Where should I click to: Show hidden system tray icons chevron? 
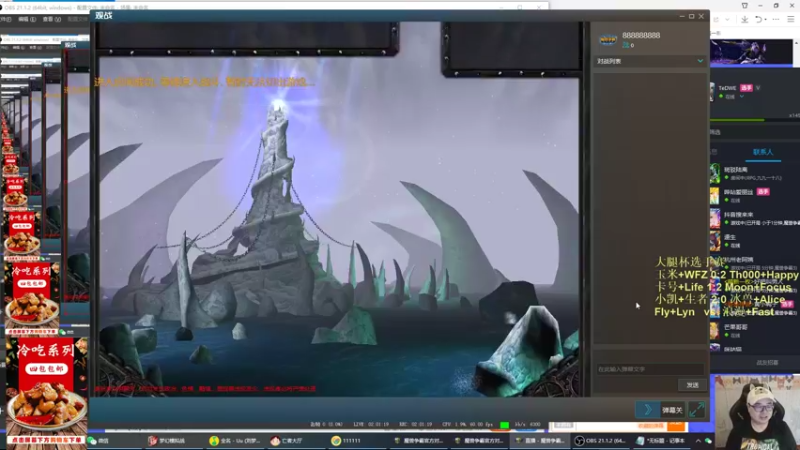(x=698, y=441)
